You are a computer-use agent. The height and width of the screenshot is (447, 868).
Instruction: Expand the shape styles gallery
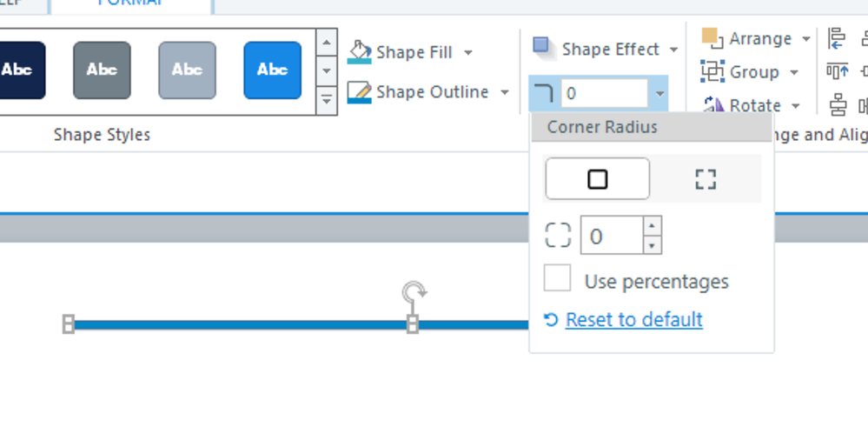pyautogui.click(x=326, y=101)
